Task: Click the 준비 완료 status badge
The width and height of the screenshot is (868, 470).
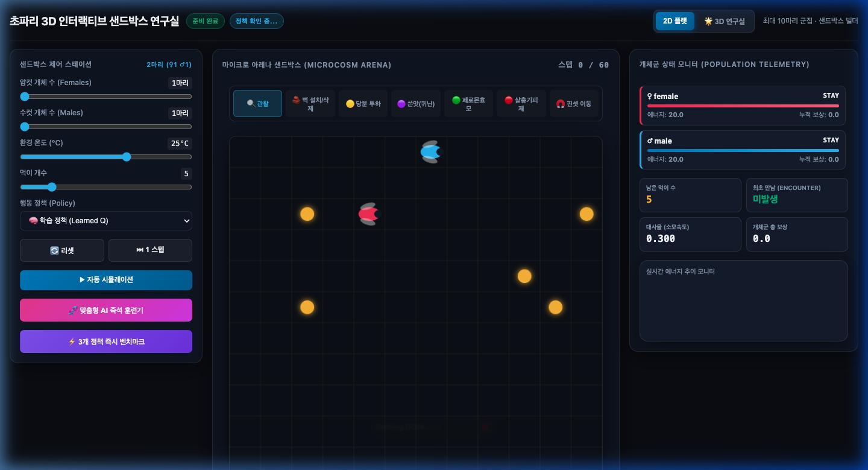Action: [x=206, y=21]
